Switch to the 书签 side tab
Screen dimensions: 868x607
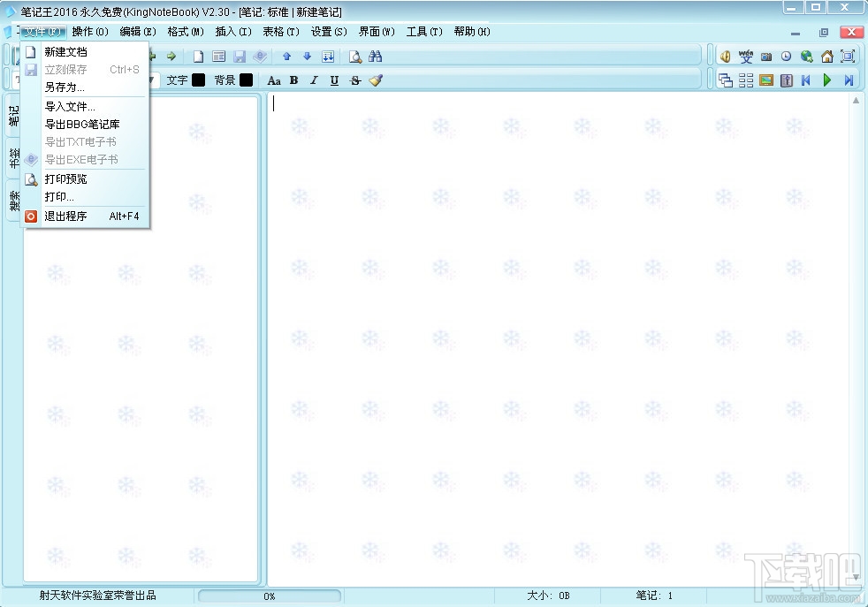(x=13, y=157)
